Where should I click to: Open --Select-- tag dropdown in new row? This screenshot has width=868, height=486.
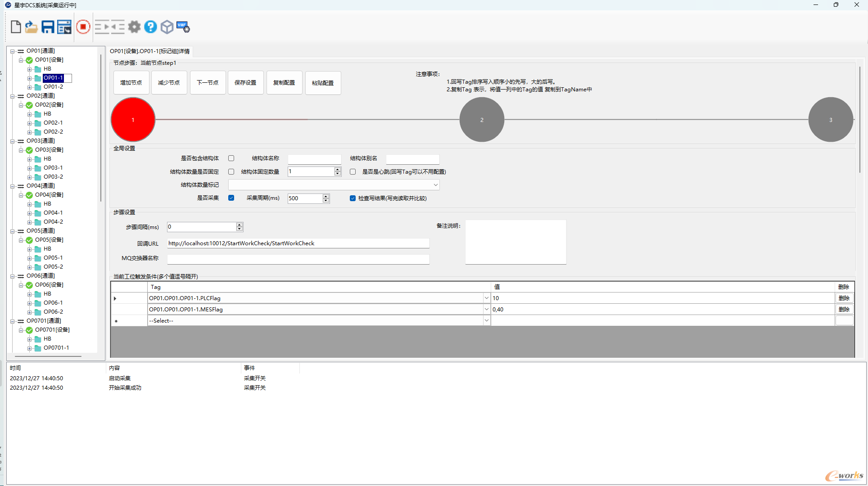tap(486, 320)
